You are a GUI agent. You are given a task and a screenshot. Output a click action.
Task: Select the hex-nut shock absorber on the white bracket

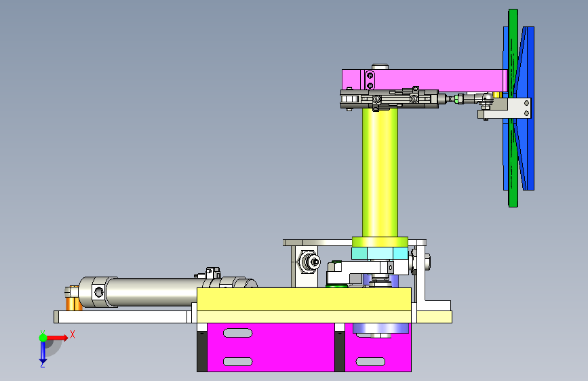point(309,262)
